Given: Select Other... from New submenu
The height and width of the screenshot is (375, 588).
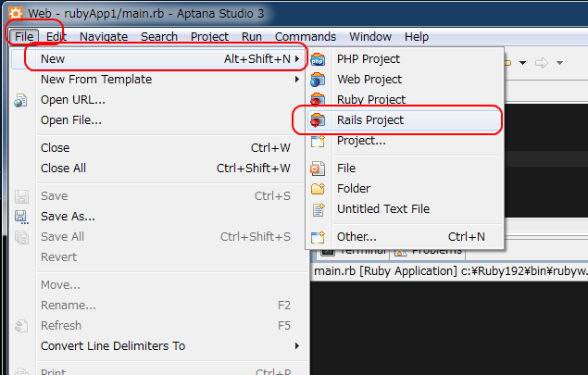Looking at the screenshot, I should (x=405, y=237).
